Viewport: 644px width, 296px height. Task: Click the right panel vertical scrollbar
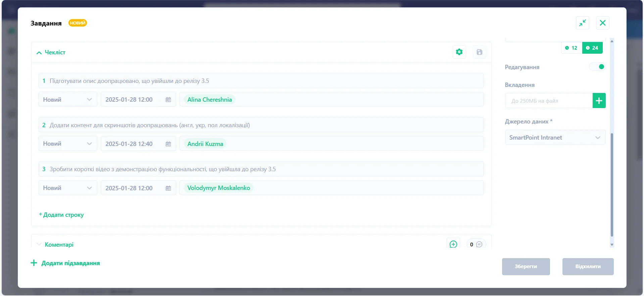pyautogui.click(x=612, y=185)
